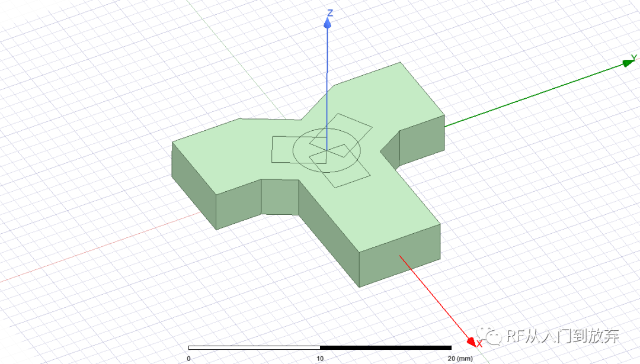Viewport: 640px width, 364px height.
Task: Click the green Y axis arrowhead
Action: (628, 63)
